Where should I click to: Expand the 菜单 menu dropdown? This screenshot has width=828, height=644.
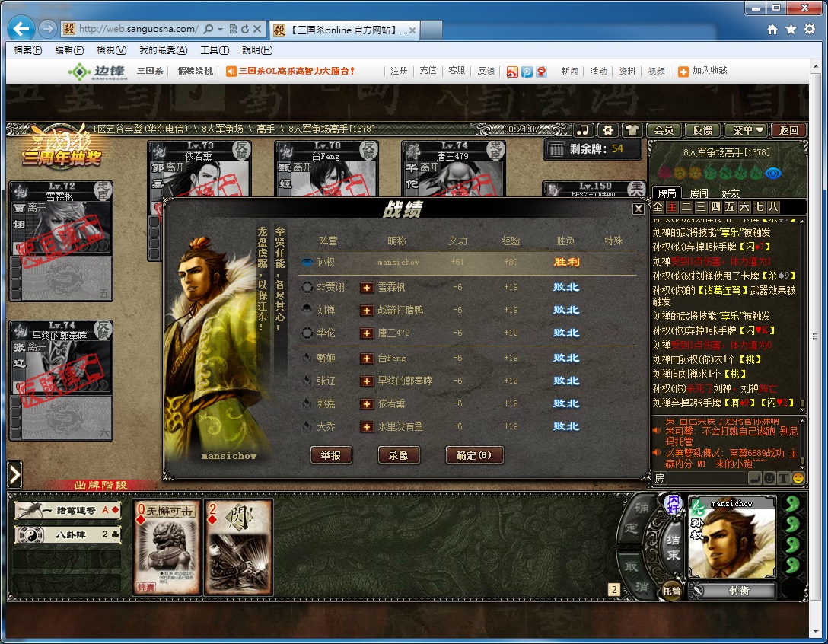[747, 130]
